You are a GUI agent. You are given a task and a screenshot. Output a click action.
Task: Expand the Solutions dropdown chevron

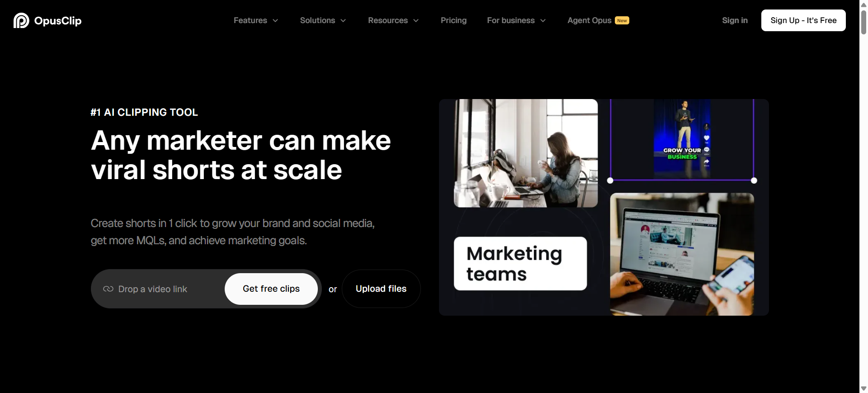(x=343, y=21)
